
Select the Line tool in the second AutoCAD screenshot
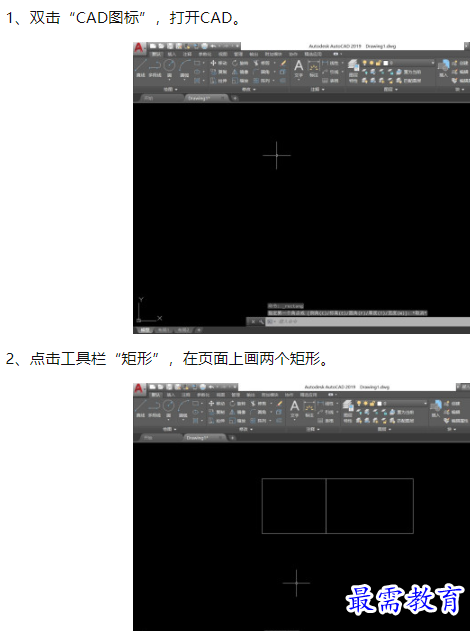(x=140, y=408)
